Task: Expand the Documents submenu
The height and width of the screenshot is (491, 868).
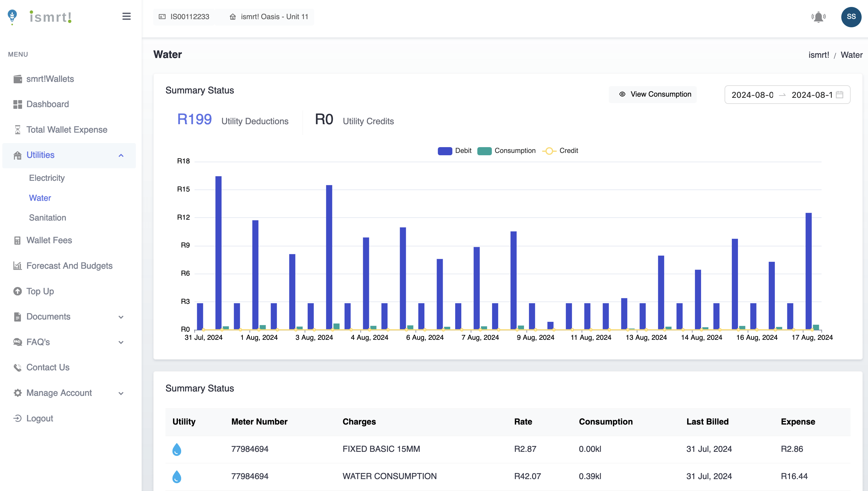Action: coord(121,317)
